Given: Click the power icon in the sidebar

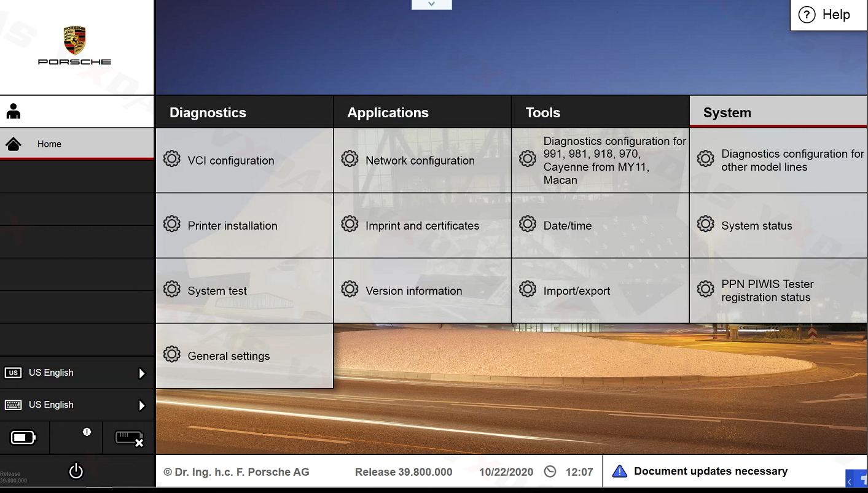Looking at the screenshot, I should coord(76,471).
